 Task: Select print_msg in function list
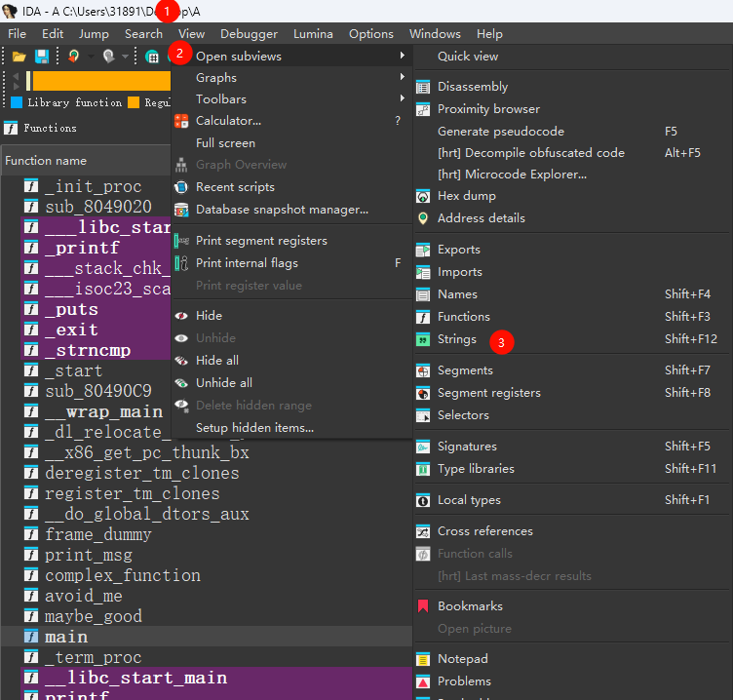89,555
